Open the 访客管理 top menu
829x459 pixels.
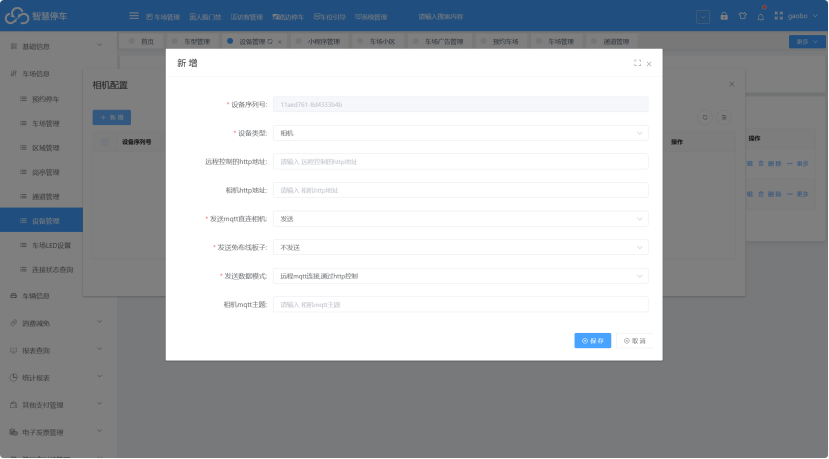[x=246, y=17]
